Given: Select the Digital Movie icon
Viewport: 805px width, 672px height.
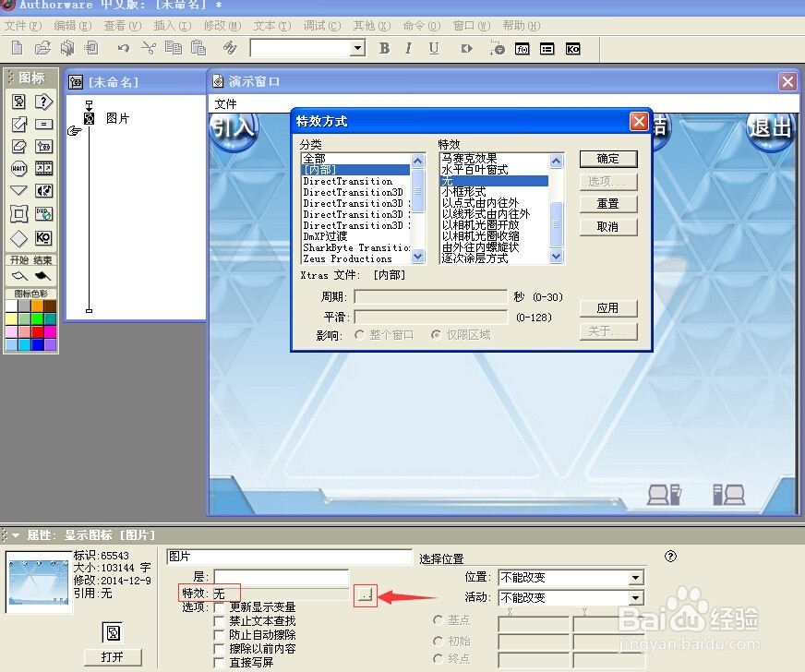Looking at the screenshot, I should tap(43, 168).
